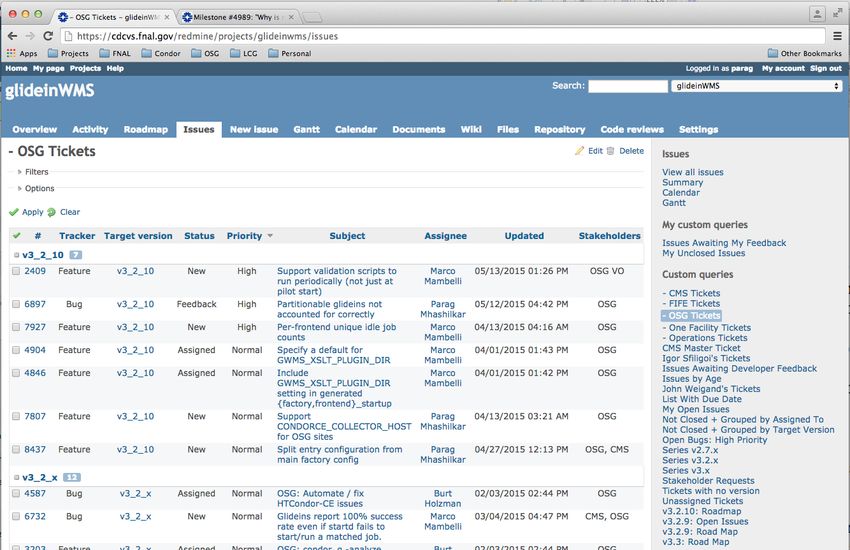The width and height of the screenshot is (850, 550).
Task: Open the Roadmap tab
Action: coord(146,130)
